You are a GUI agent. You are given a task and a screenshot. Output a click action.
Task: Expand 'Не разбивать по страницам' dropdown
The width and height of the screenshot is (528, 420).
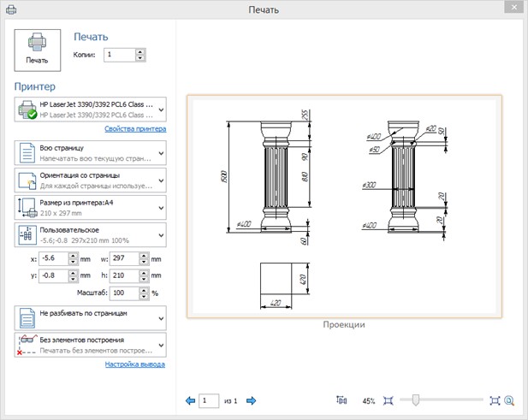click(x=161, y=317)
